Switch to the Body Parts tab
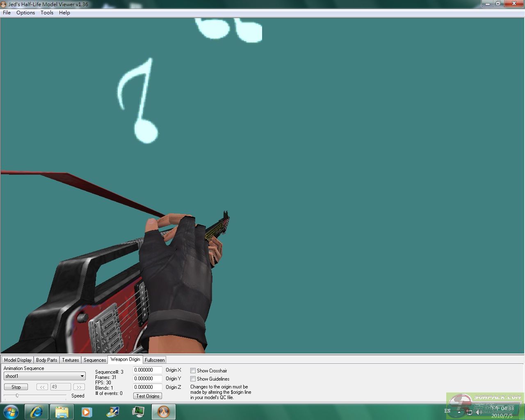 tap(46, 360)
